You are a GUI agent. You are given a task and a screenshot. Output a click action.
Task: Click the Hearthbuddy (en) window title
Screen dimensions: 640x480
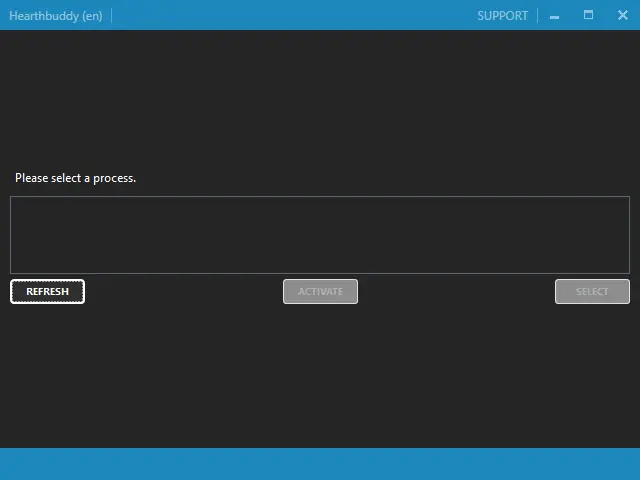click(55, 15)
